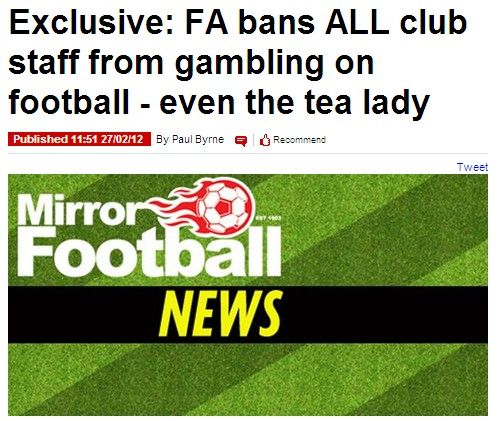Click the white Football logo wordmark

(x=149, y=252)
